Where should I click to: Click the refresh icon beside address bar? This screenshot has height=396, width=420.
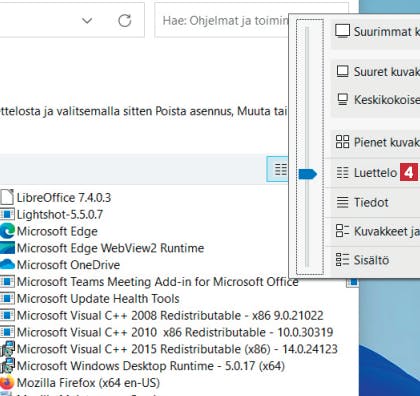coord(125,21)
